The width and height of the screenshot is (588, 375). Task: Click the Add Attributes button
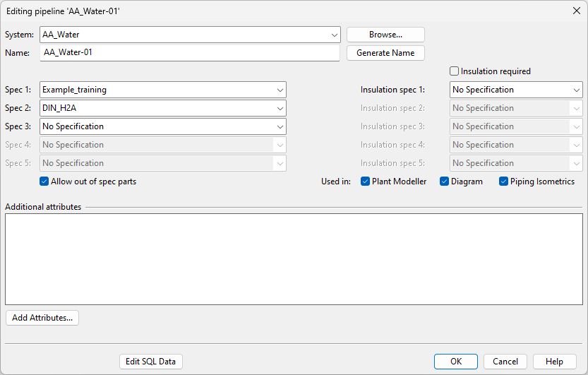click(x=42, y=318)
